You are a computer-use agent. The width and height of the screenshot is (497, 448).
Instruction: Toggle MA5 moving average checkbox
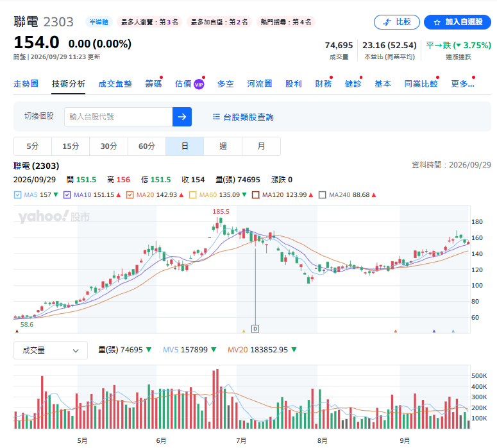[x=18, y=195]
